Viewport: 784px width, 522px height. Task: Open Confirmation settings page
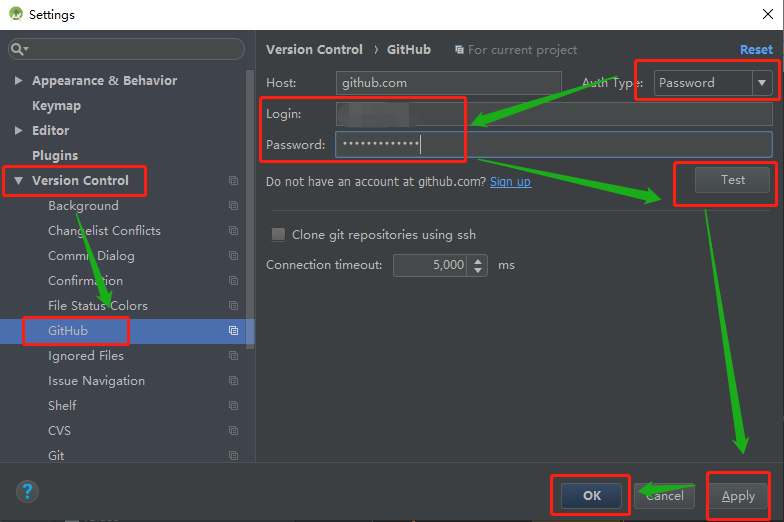86,280
